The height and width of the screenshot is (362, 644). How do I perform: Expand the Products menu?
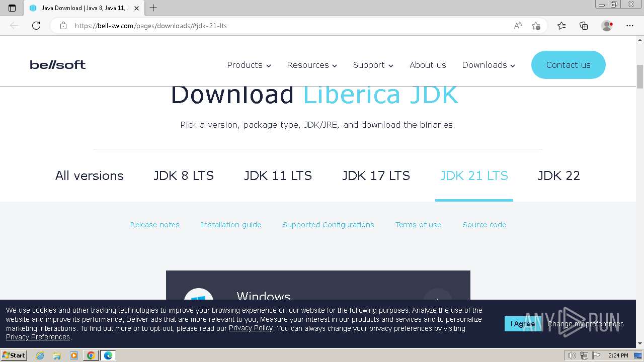point(249,65)
